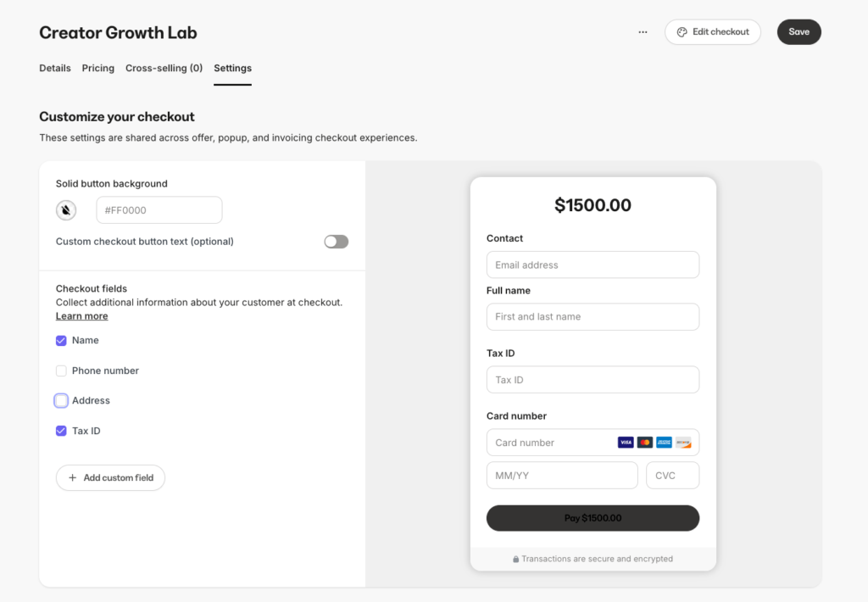Select the Mastercard icon in card field

[645, 442]
